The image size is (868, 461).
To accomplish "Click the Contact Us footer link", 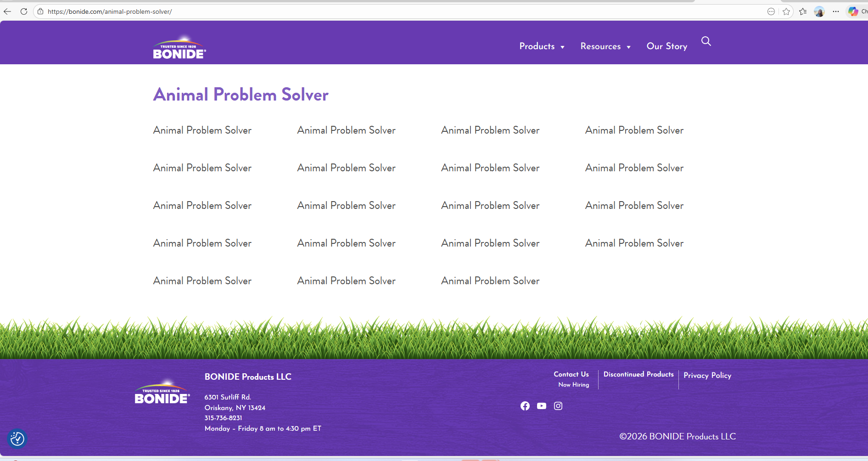I will pyautogui.click(x=571, y=374).
